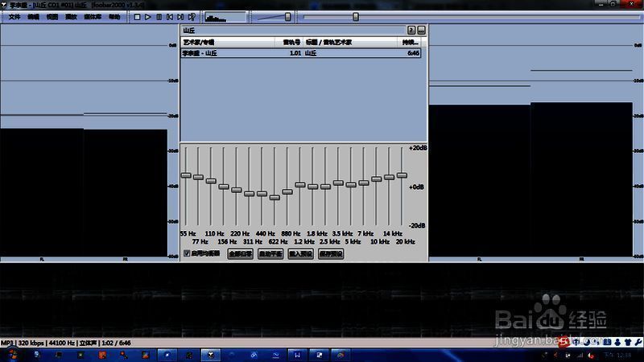
Task: Click the question mark help icon in dialog
Action: pyautogui.click(x=412, y=30)
